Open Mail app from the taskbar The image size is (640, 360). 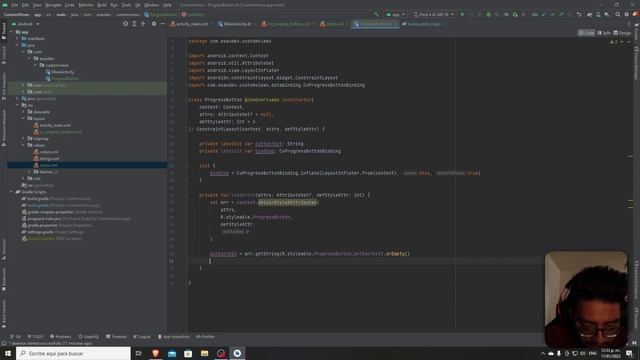click(x=172, y=353)
